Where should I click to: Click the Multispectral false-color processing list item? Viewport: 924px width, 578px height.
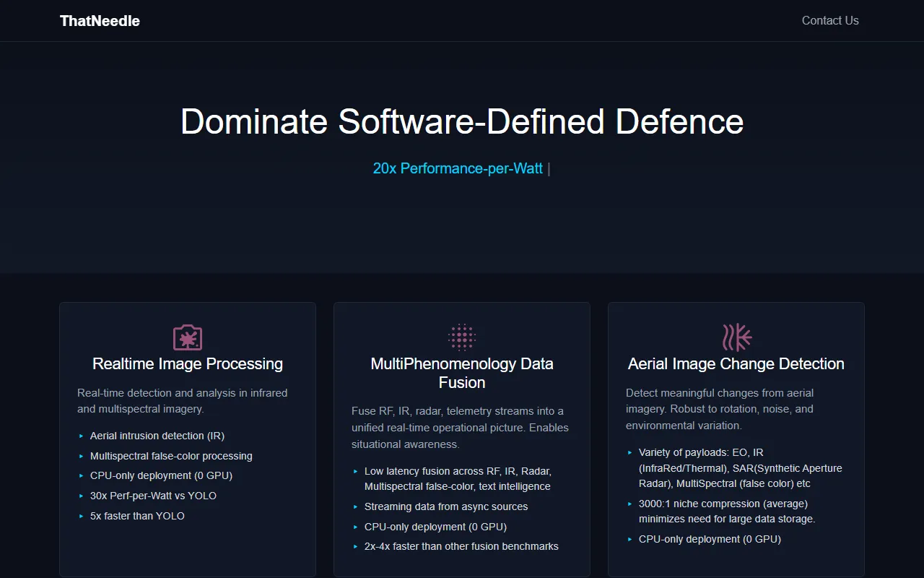[171, 456]
